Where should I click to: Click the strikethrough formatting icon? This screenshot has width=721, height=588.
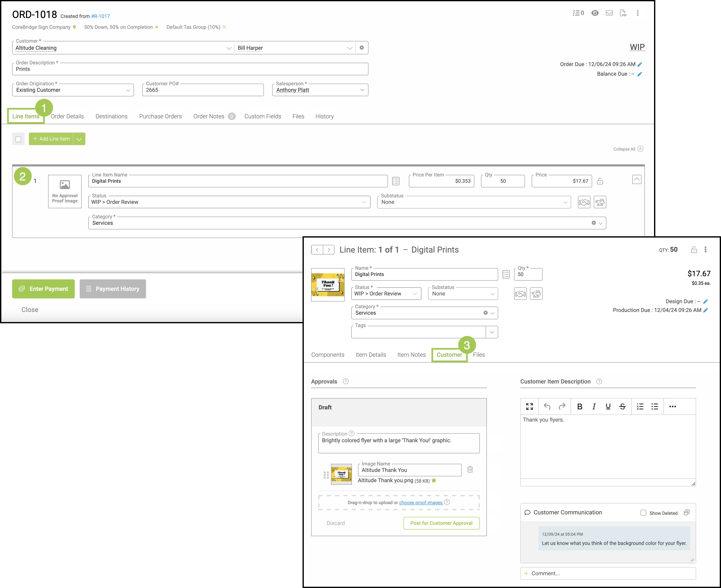pos(622,406)
